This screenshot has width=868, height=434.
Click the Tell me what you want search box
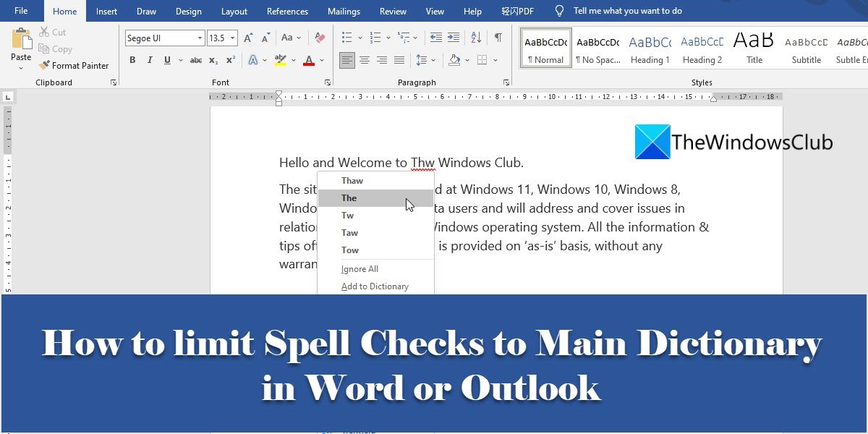pyautogui.click(x=627, y=11)
